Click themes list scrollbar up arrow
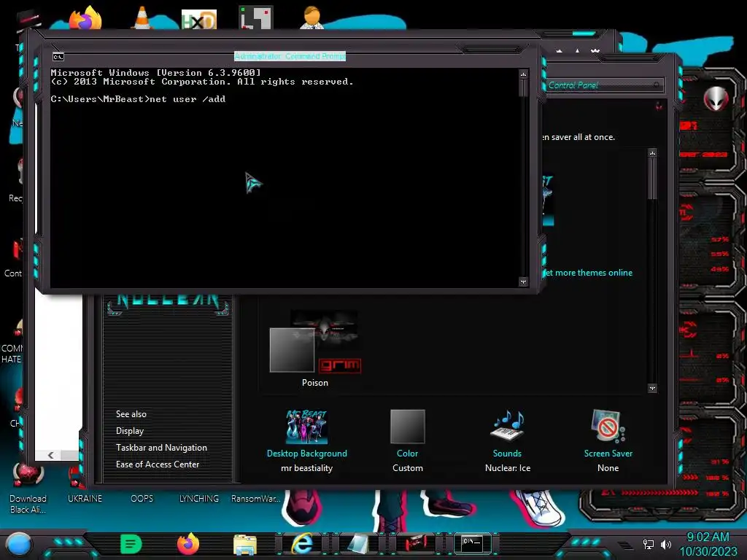The width and height of the screenshot is (747, 560). [652, 153]
